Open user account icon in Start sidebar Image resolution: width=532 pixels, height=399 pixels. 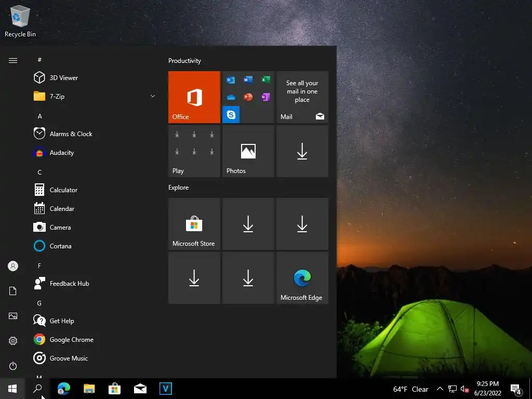point(13,266)
